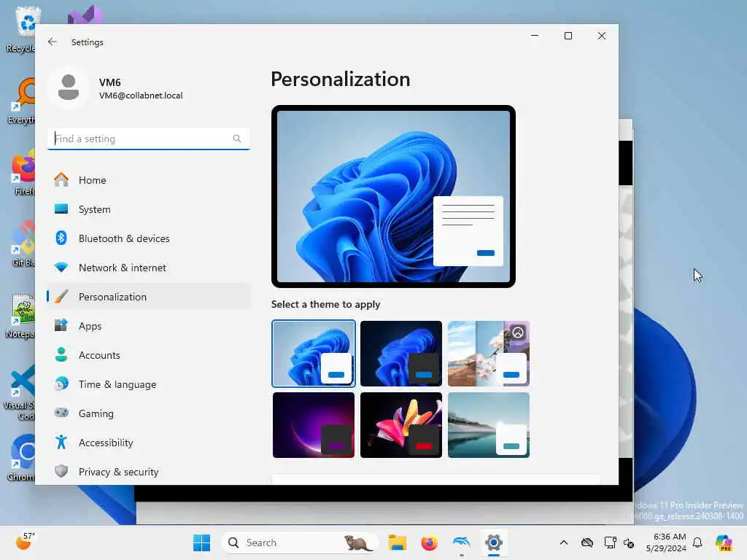This screenshot has height=560, width=747.
Task: Select the Visual Studio Code desktop shortcut
Action: (x=20, y=393)
